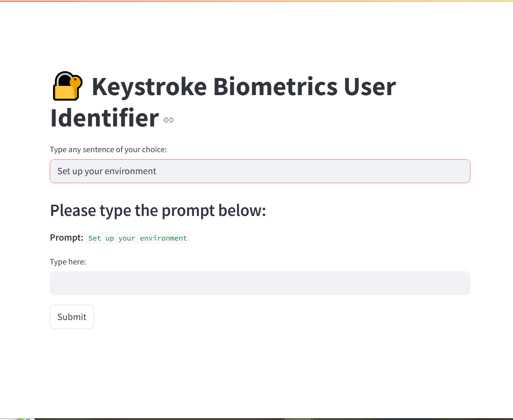Click the orange gradient bar at the top
The image size is (513, 420).
click(x=256, y=1)
